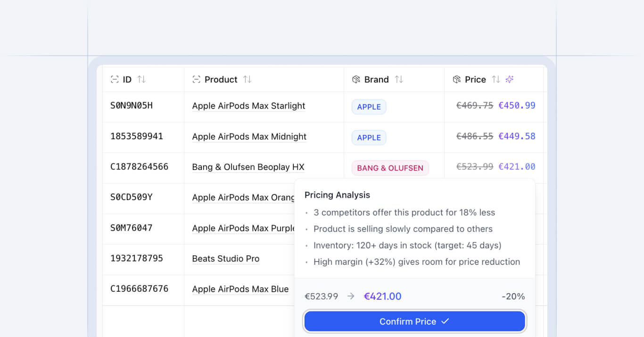644x337 pixels.
Task: Click the APPLE brand tag for Starlight row
Action: pos(369,107)
